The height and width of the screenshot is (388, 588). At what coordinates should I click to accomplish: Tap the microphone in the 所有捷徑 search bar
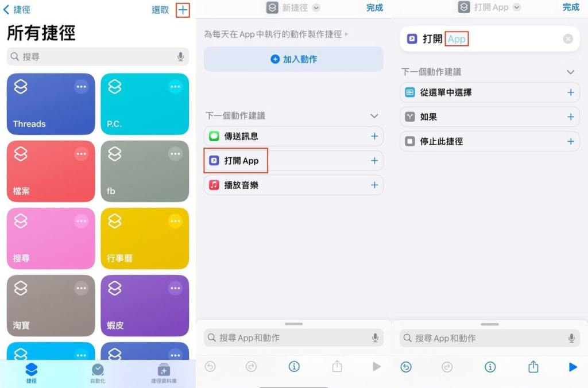[180, 57]
